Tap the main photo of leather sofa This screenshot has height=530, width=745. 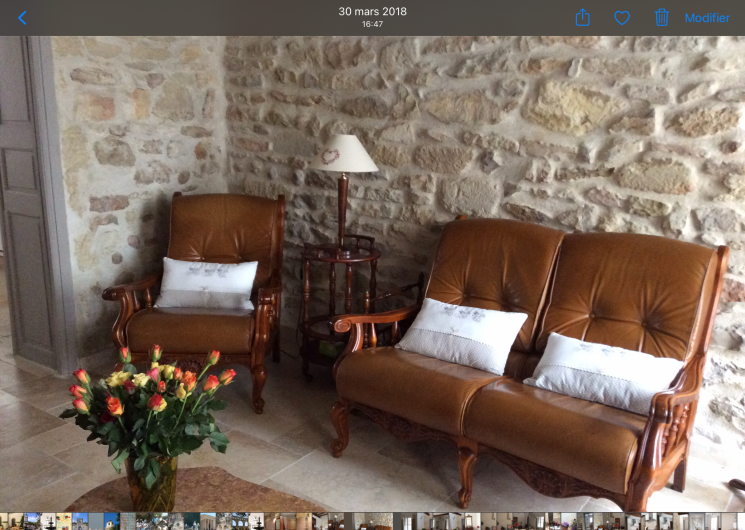click(372, 274)
